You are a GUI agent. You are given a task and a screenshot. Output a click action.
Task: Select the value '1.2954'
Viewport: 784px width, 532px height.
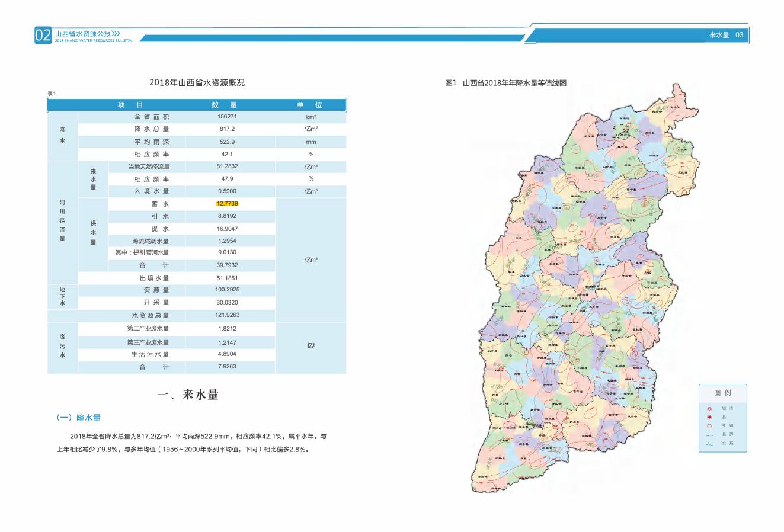click(x=227, y=241)
